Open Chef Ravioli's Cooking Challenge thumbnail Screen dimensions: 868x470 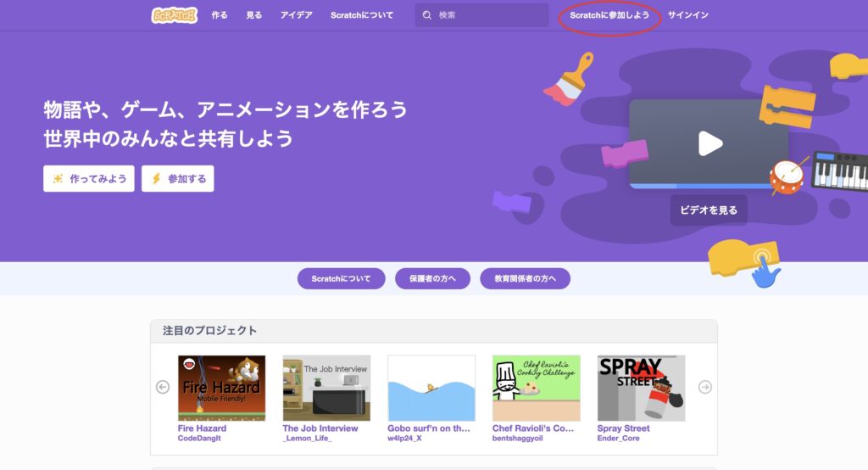coord(536,388)
